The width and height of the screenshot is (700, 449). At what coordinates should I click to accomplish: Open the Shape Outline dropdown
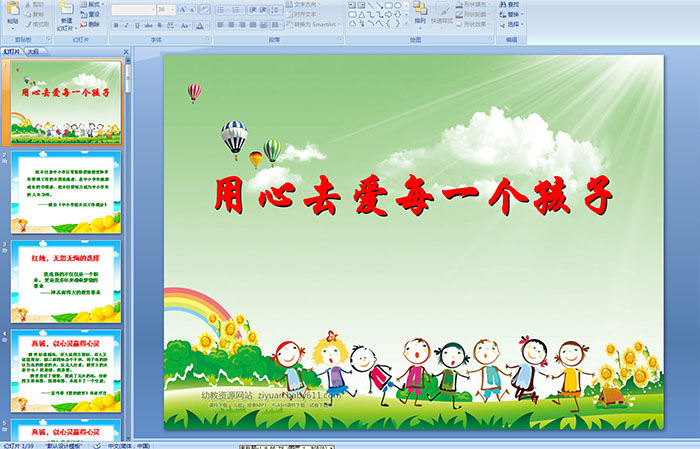[472, 14]
